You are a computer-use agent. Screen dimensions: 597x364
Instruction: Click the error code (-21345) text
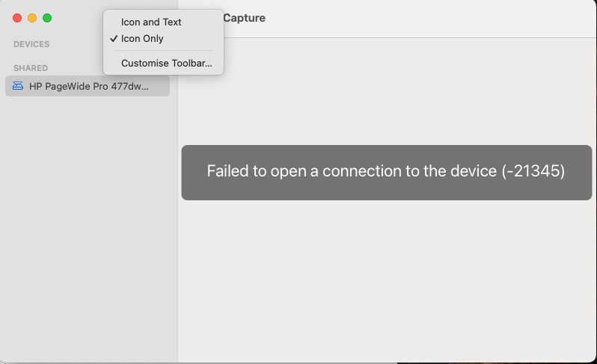(533, 170)
